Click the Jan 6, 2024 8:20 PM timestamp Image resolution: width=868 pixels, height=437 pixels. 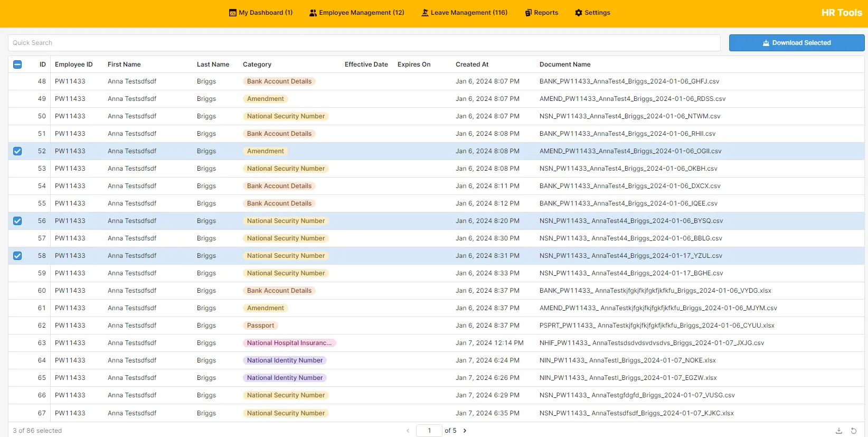(487, 221)
